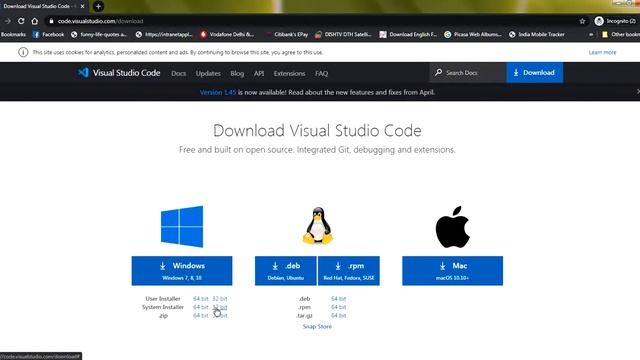This screenshot has width=640, height=360.
Task: Click Linux .rpm 64 bit link
Action: coord(338,307)
